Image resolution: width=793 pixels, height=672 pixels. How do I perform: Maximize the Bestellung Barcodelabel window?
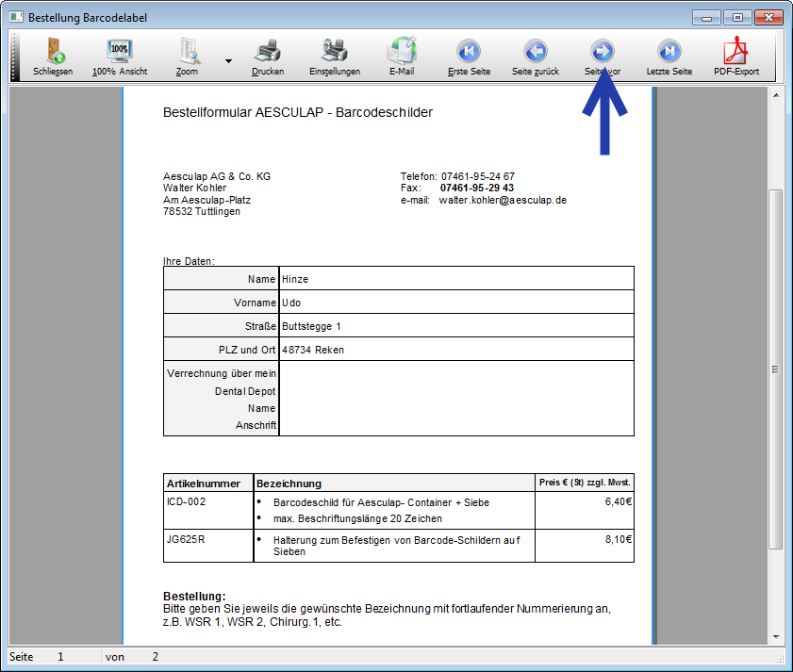(x=737, y=18)
